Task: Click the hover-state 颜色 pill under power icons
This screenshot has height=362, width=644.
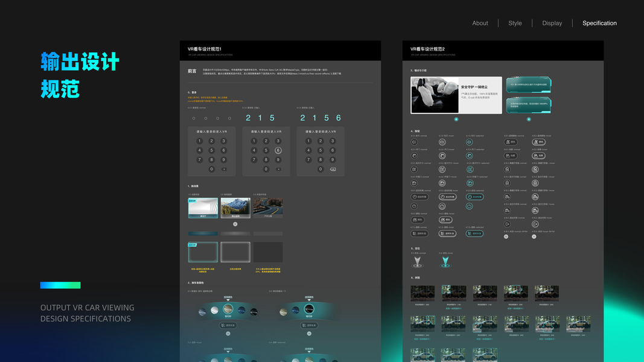Action: (x=445, y=220)
